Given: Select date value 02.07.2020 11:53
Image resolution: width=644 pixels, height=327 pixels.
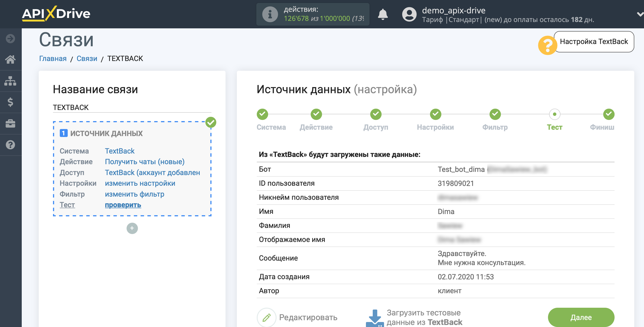Looking at the screenshot, I should (x=466, y=277).
